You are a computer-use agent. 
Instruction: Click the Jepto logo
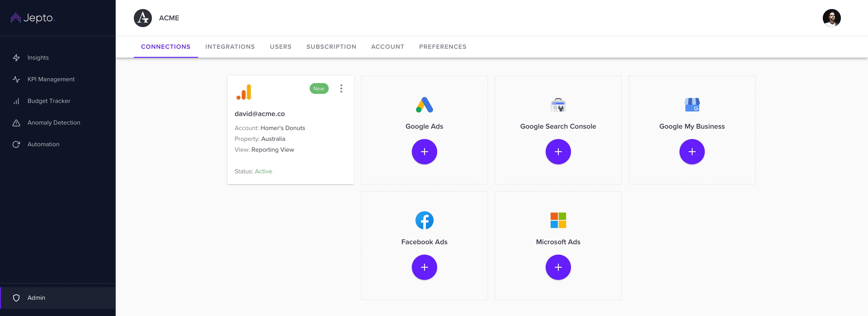coord(33,18)
